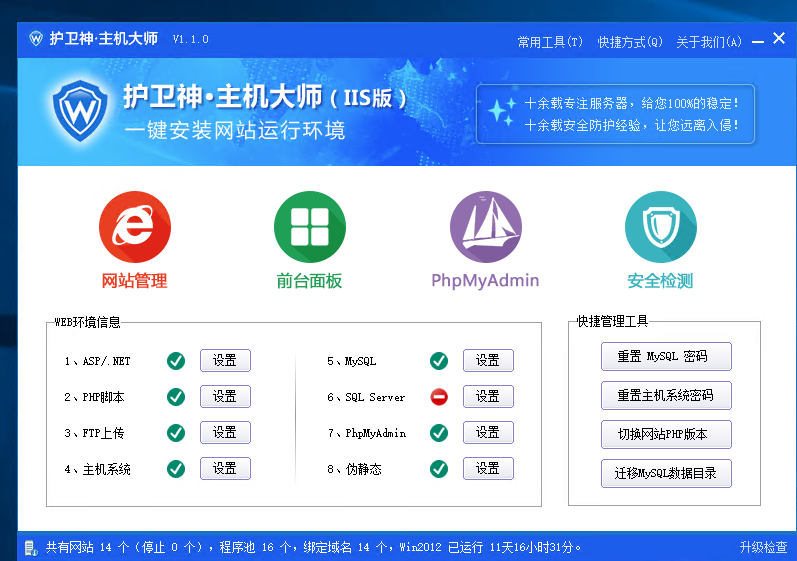Click the 3、FTP上传 row label
Image resolution: width=797 pixels, height=561 pixels.
click(94, 433)
